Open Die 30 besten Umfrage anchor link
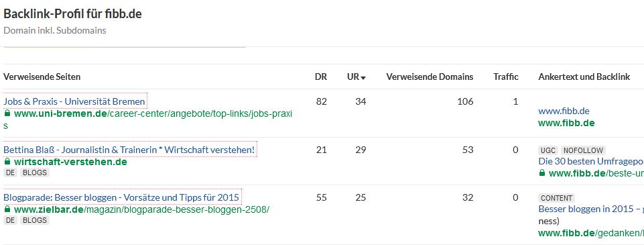 pyautogui.click(x=591, y=162)
